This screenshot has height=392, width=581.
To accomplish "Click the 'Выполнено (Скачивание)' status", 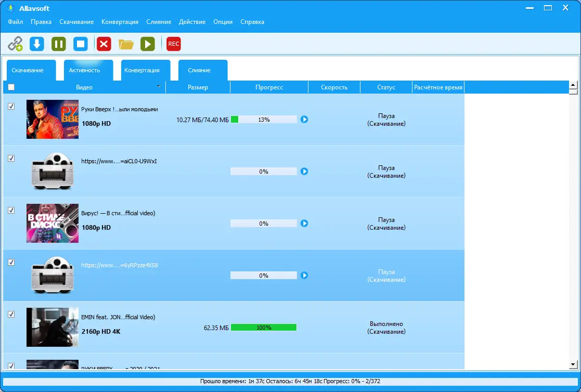I will (386, 328).
